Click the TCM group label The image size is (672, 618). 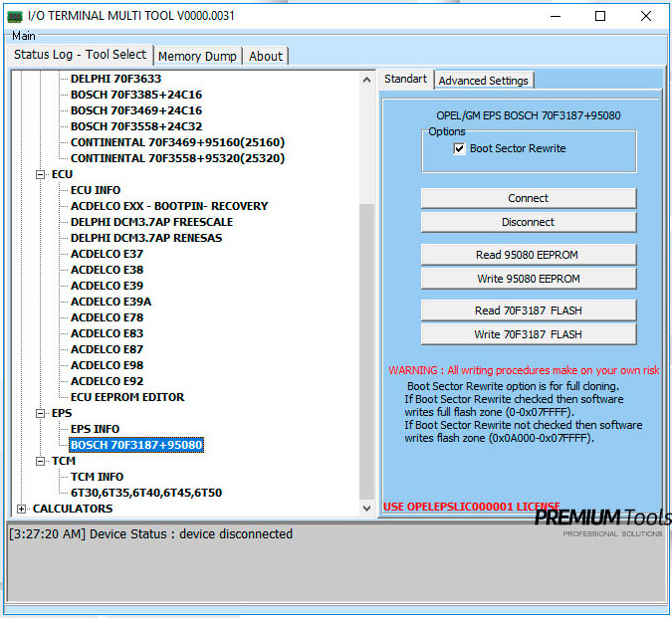(x=64, y=461)
